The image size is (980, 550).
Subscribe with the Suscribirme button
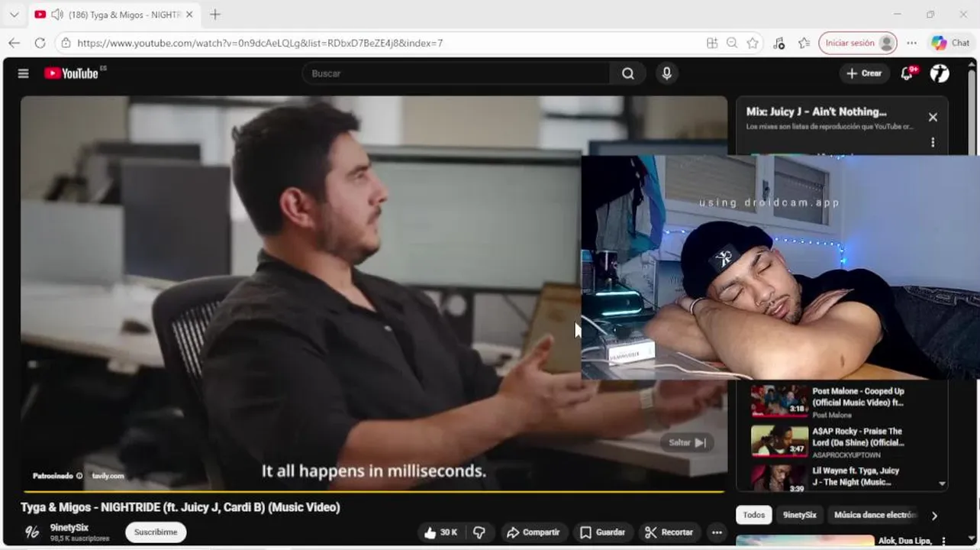click(x=156, y=532)
